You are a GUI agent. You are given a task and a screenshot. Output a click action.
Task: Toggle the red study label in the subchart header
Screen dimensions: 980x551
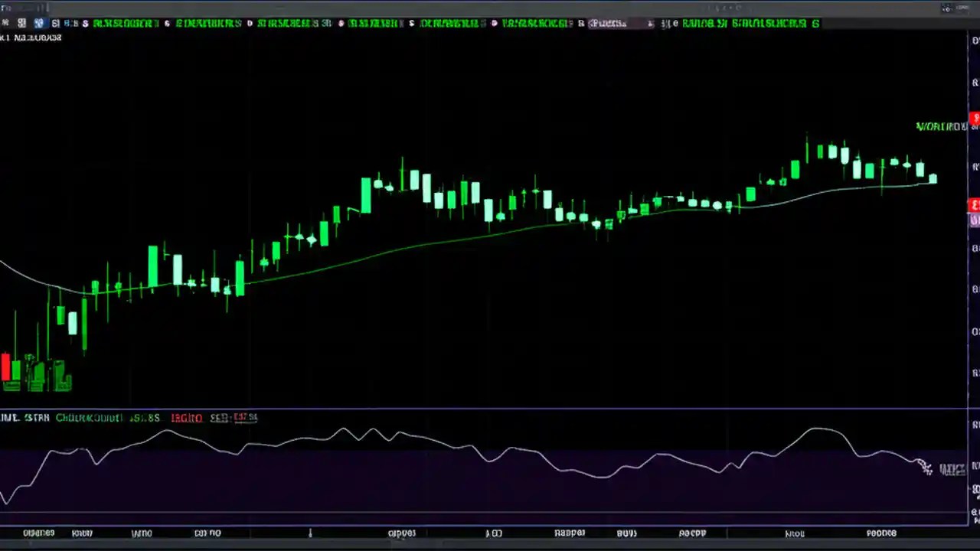[186, 417]
